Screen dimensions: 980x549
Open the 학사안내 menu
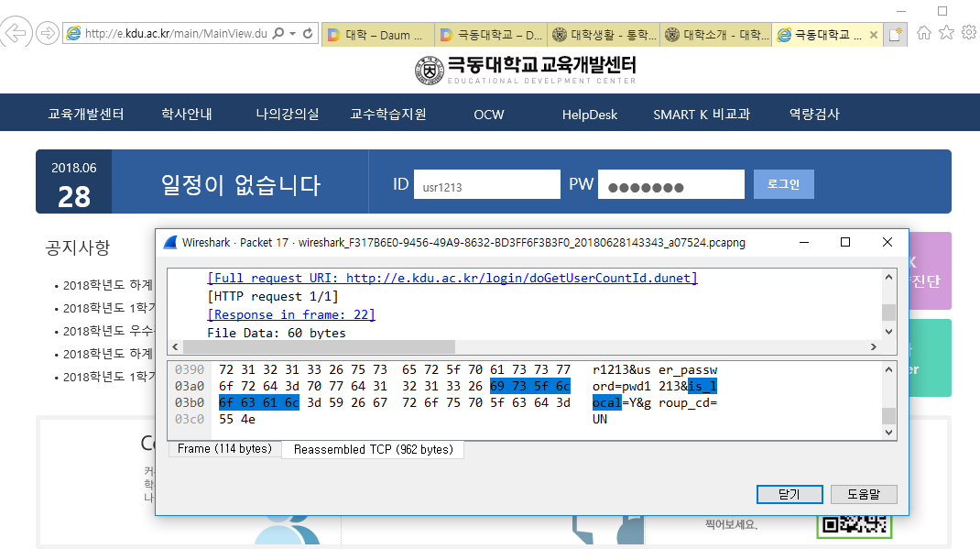point(186,114)
